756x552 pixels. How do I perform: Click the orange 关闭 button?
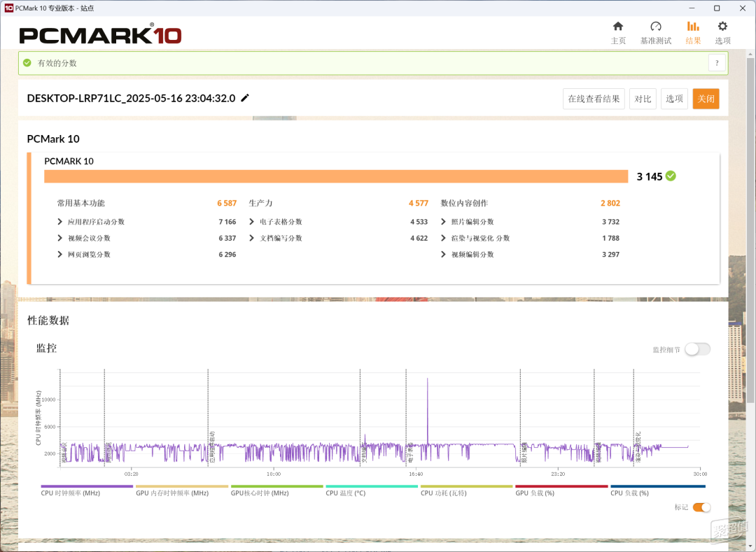tap(706, 99)
